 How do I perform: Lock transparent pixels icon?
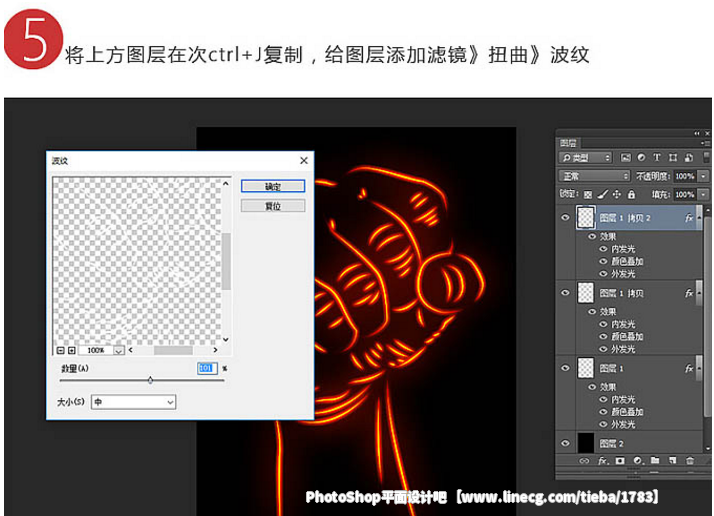point(588,194)
